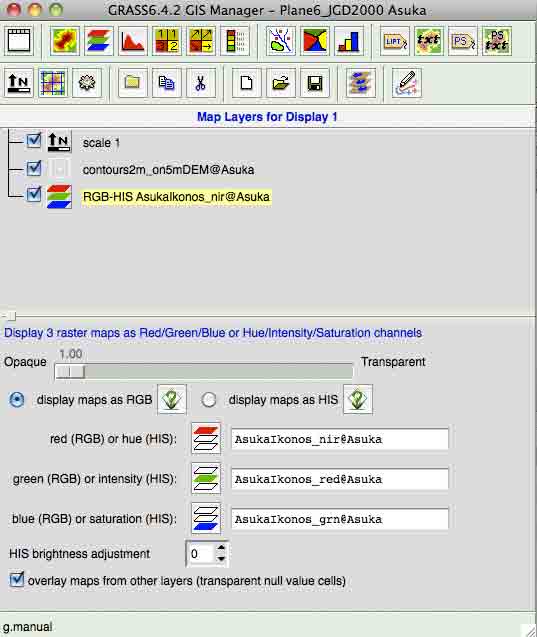The width and height of the screenshot is (537, 637).
Task: Add vector layer from toolbar
Action: tap(281, 41)
